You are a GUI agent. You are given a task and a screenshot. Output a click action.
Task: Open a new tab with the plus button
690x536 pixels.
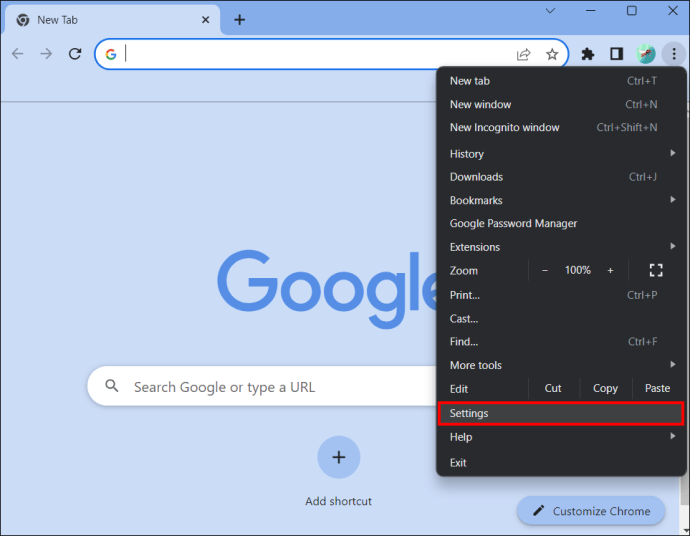(239, 20)
